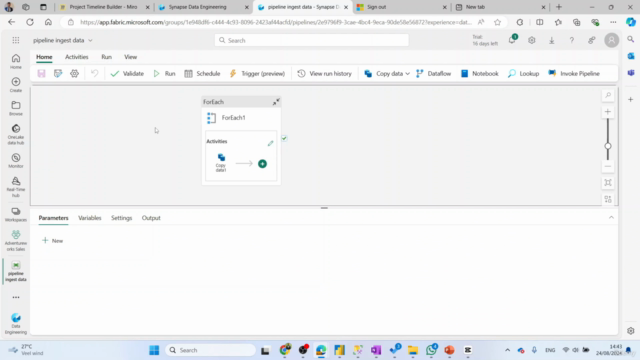The image size is (640, 360).
Task: Click the Windows Start button
Action: pos(154,350)
